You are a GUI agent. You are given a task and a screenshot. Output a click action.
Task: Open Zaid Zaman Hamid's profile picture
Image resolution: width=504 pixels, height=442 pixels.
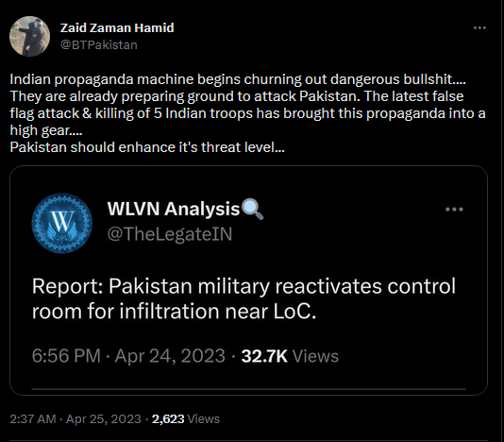(29, 36)
